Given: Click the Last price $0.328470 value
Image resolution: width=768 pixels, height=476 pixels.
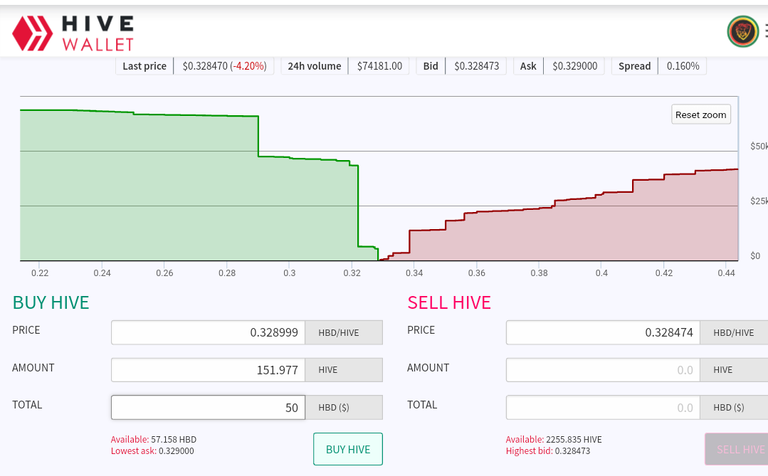Looking at the screenshot, I should [224, 66].
